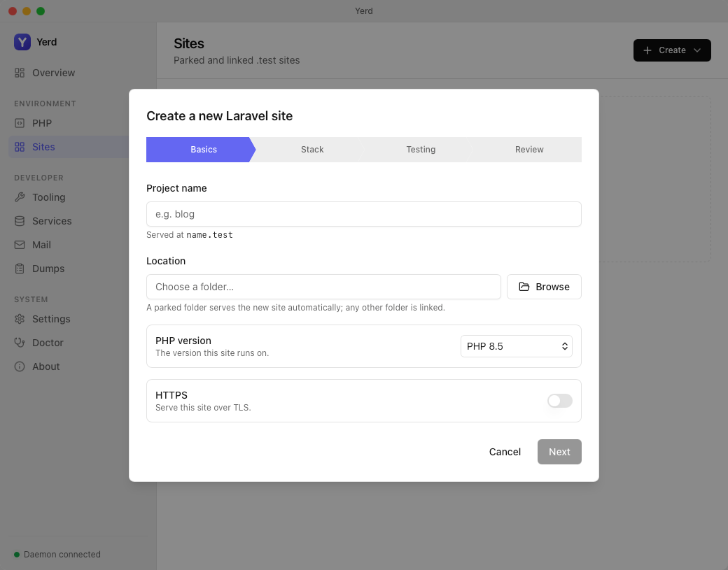Click the folder icon in Browse button
The image size is (728, 570).
click(524, 287)
